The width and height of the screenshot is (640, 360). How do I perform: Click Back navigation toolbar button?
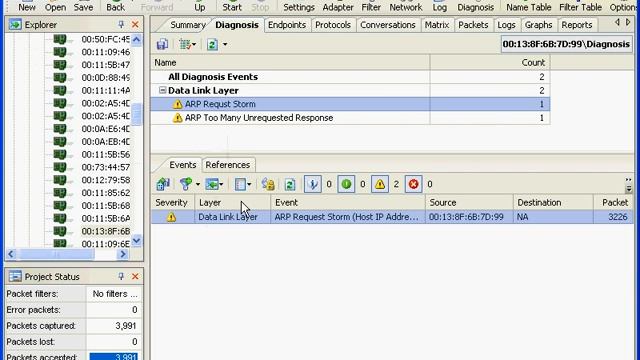116,6
